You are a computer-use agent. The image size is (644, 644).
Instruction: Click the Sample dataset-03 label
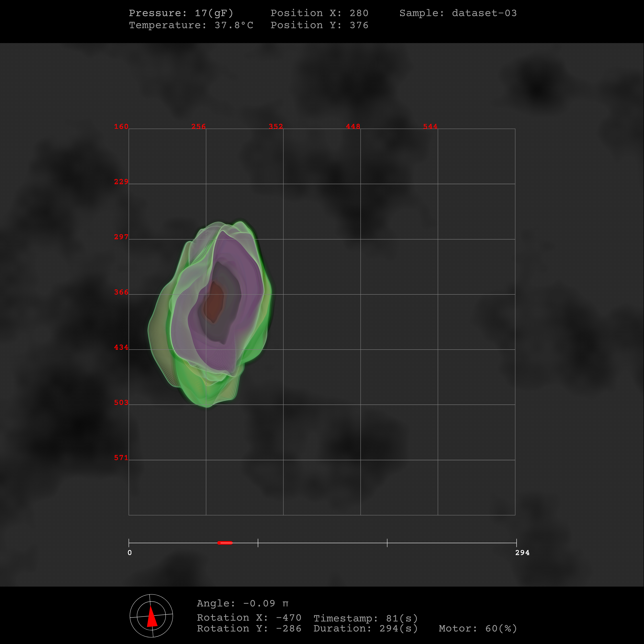(x=458, y=13)
